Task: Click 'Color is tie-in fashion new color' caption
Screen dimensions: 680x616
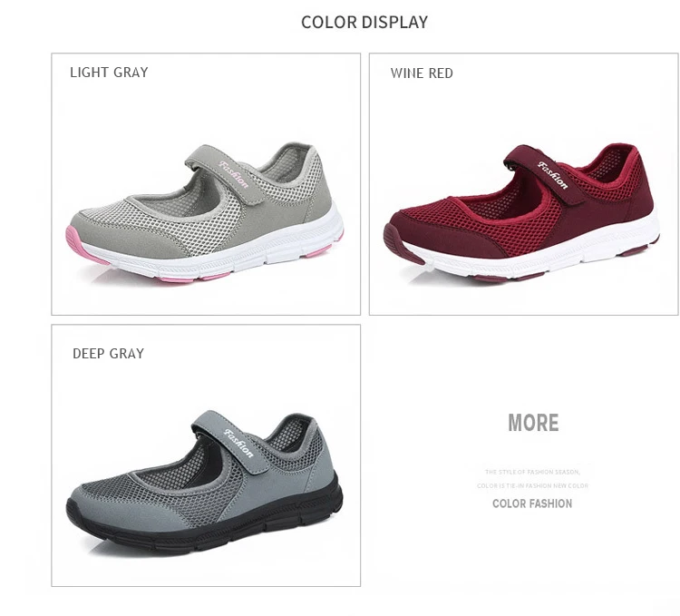Action: pos(532,486)
